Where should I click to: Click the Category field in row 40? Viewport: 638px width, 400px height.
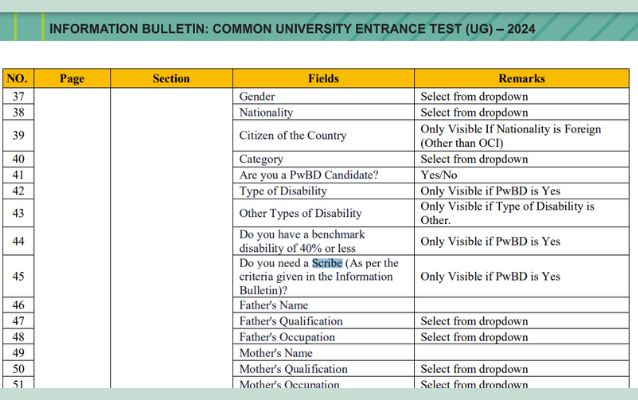point(261,159)
